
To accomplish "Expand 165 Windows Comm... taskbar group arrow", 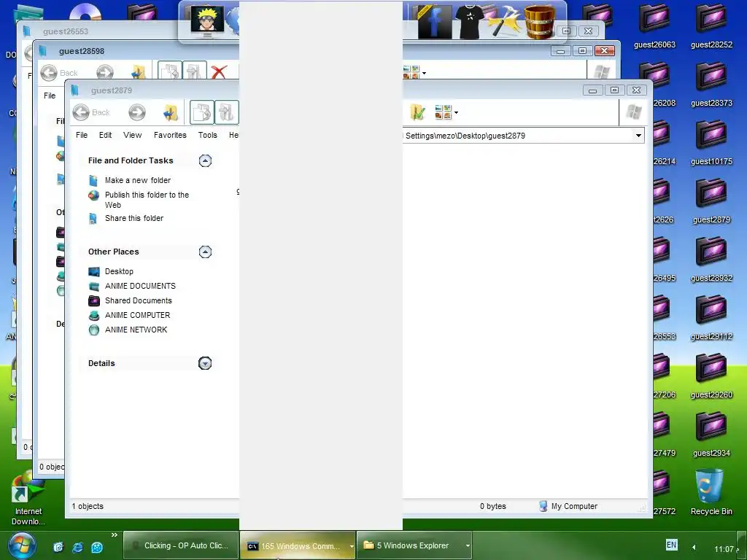I will pos(352,546).
